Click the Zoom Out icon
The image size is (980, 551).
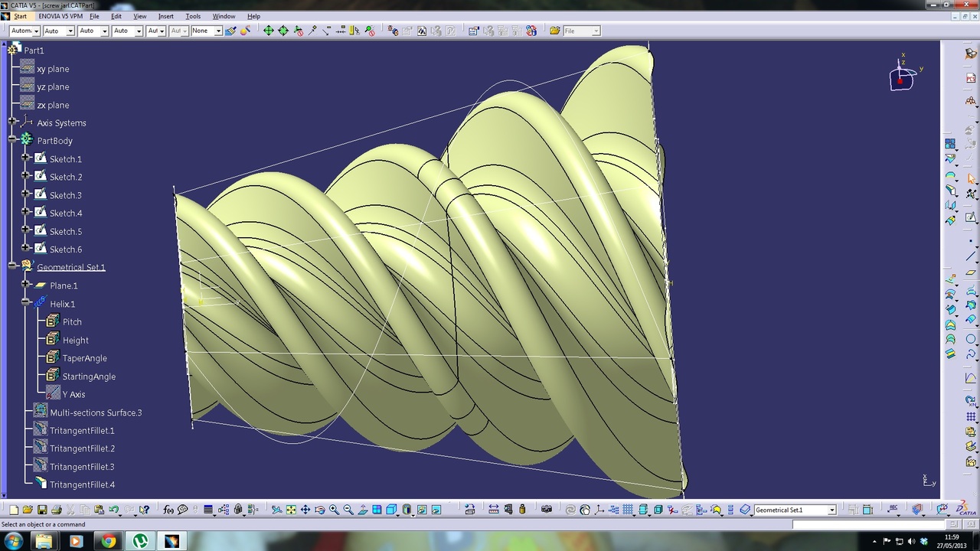(348, 510)
